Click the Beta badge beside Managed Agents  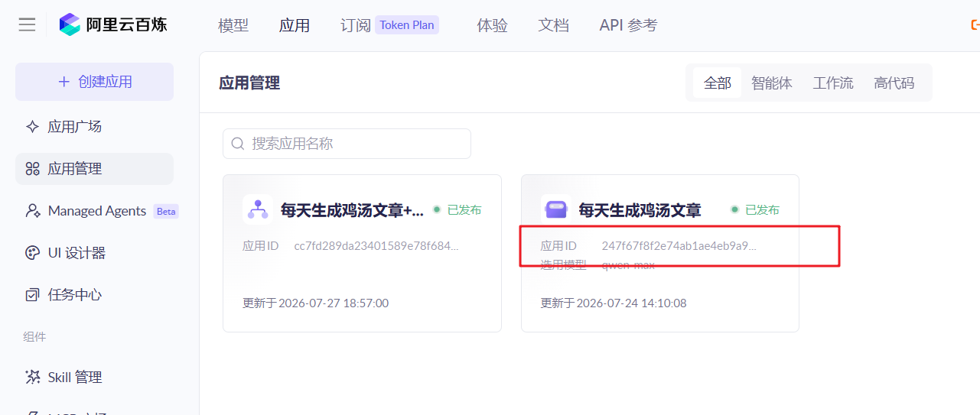click(166, 211)
